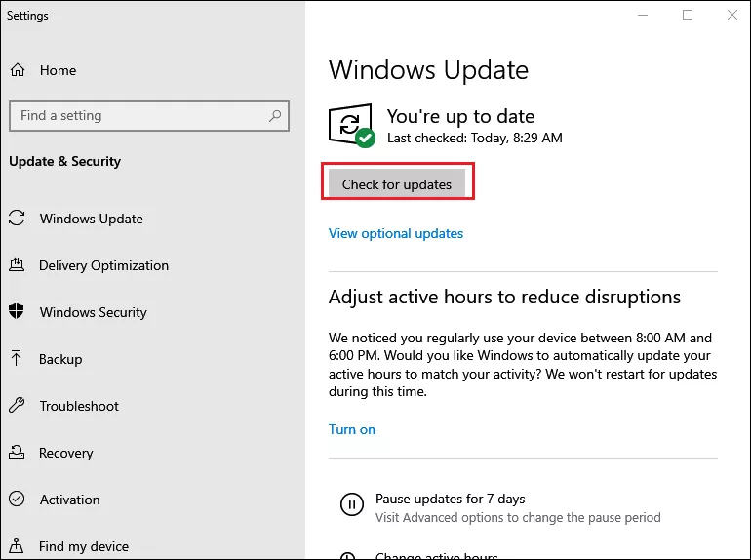Viewport: 751px width, 560px height.
Task: Click the Delivery Optimization icon
Action: tap(17, 264)
